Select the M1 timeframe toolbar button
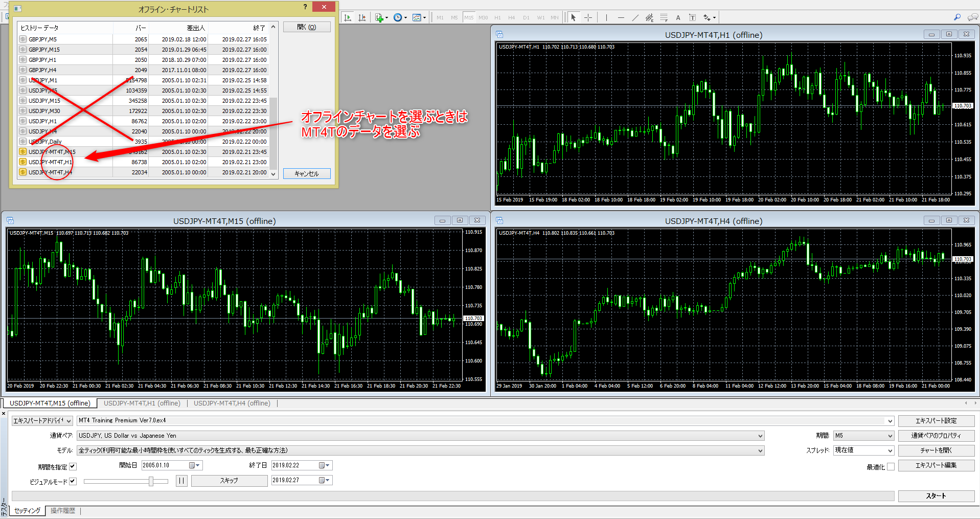This screenshot has height=519, width=980. pos(440,17)
